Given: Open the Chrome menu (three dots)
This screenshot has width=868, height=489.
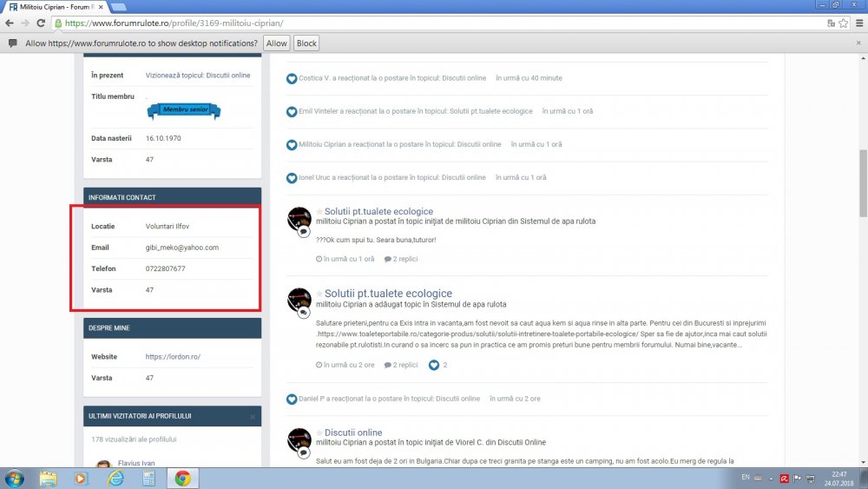Looking at the screenshot, I should pyautogui.click(x=858, y=23).
